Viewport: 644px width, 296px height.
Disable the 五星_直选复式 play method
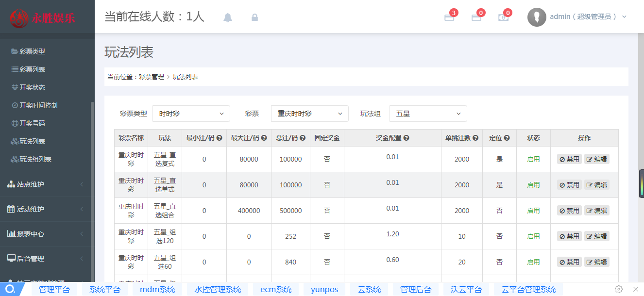coord(569,159)
